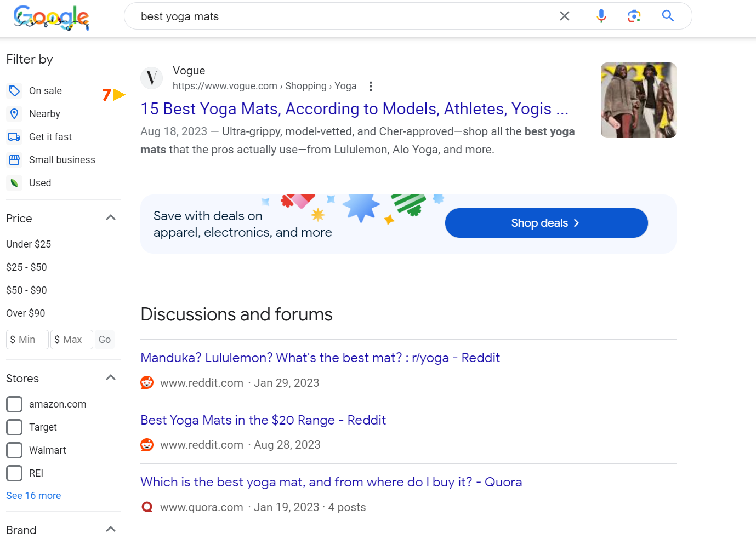Select $25 - $50 price range
The width and height of the screenshot is (756, 539).
pyautogui.click(x=26, y=267)
